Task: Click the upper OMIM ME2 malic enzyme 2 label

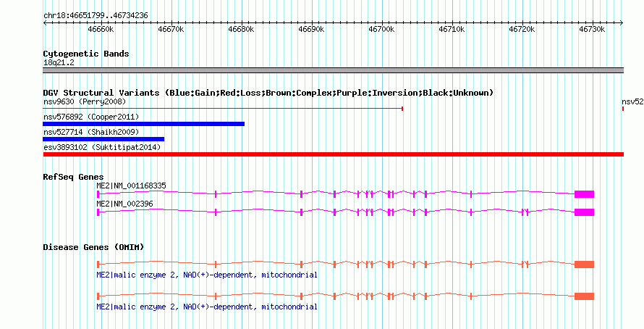Action: (x=207, y=275)
